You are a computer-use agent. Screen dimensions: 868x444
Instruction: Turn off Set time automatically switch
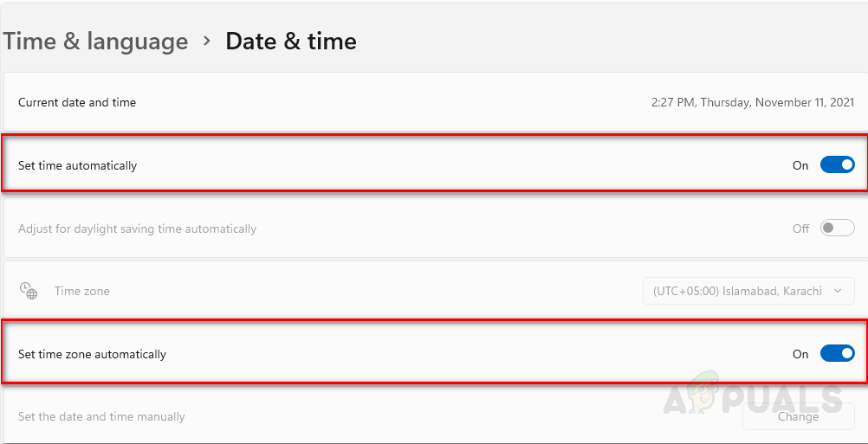[x=837, y=165]
